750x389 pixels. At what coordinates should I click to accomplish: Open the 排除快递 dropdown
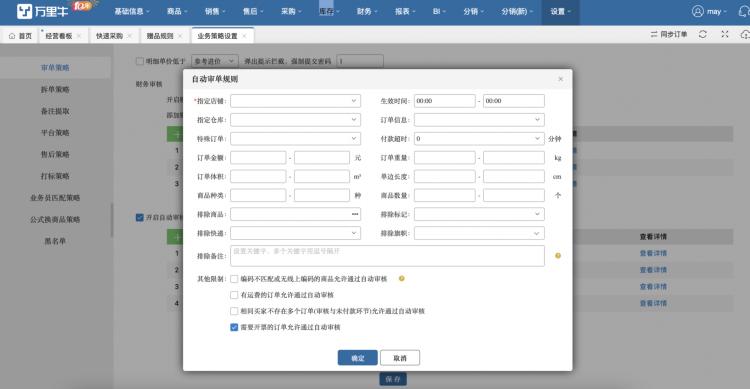pyautogui.click(x=295, y=233)
